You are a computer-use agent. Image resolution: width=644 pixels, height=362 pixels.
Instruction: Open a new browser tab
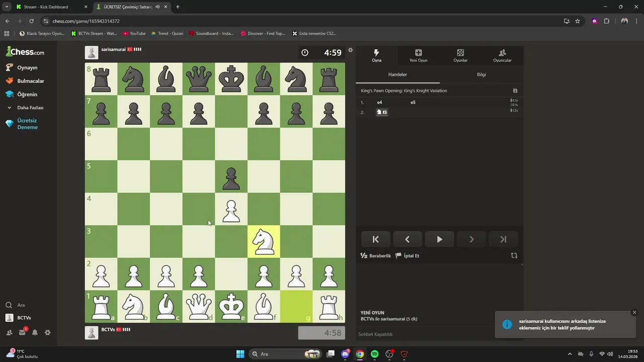click(178, 7)
